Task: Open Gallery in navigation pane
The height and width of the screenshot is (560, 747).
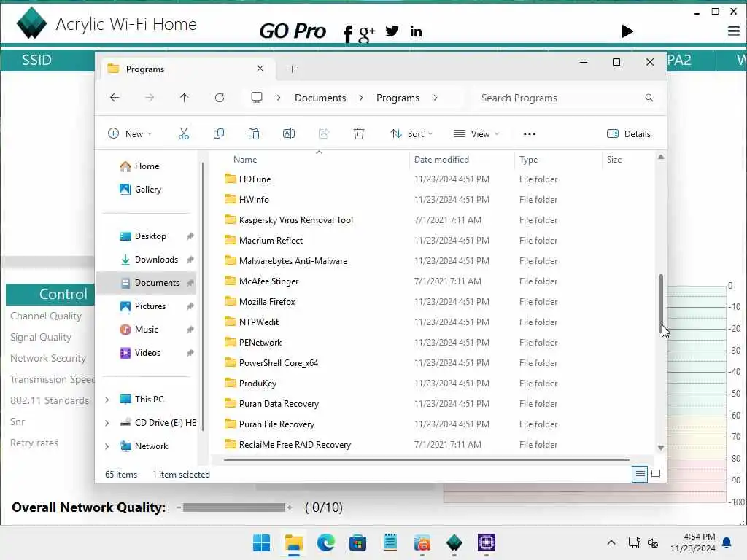Action: click(148, 190)
